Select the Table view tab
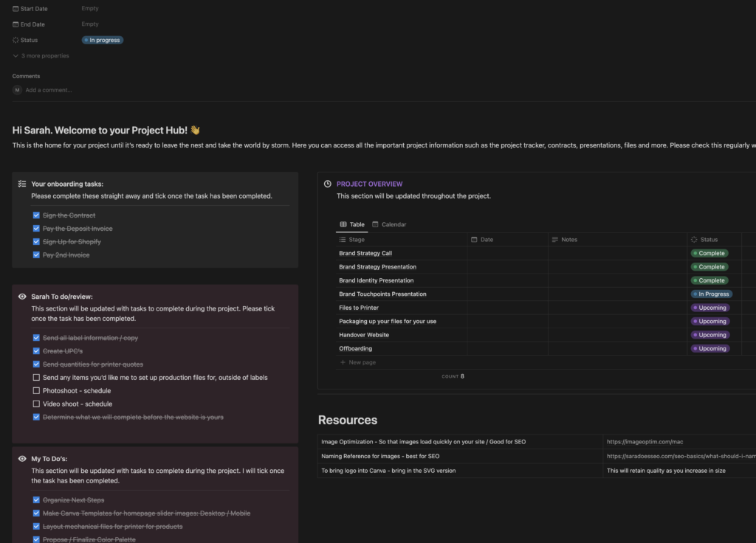This screenshot has width=756, height=543. pyautogui.click(x=352, y=224)
